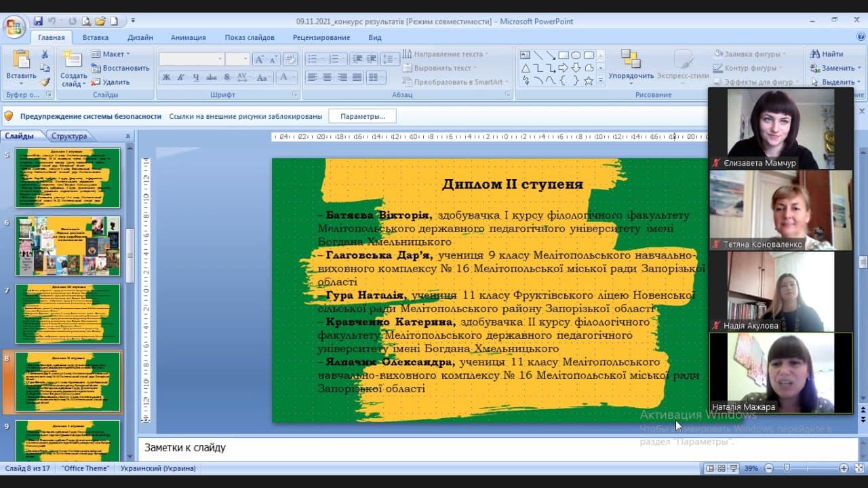Toggle center text alignment
The image size is (868, 488).
click(327, 77)
